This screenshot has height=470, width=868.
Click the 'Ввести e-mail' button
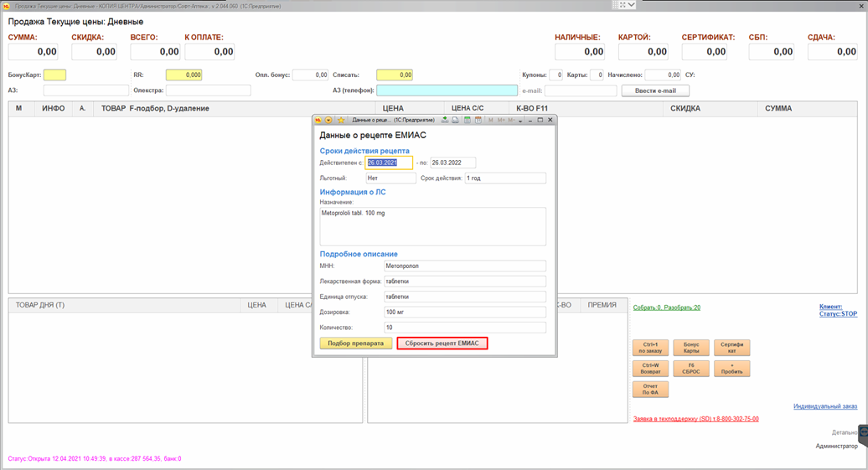(x=654, y=90)
